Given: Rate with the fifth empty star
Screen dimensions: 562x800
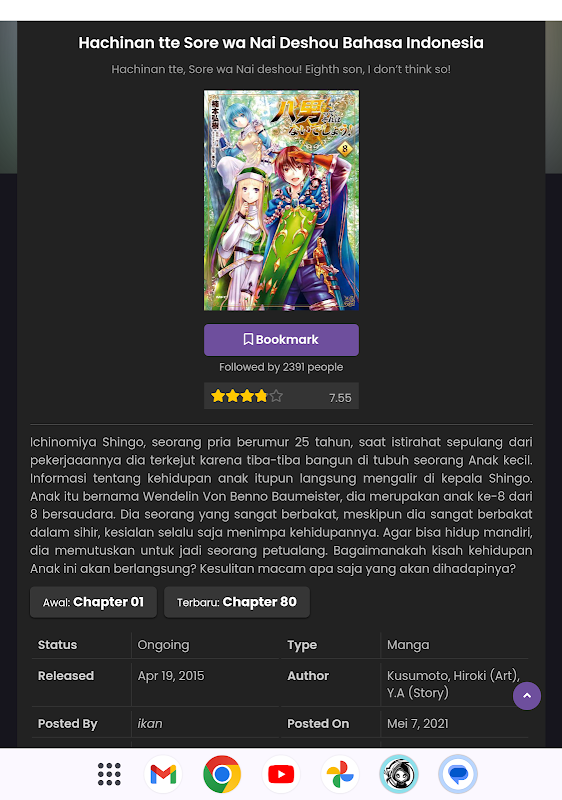Looking at the screenshot, I should (276, 396).
